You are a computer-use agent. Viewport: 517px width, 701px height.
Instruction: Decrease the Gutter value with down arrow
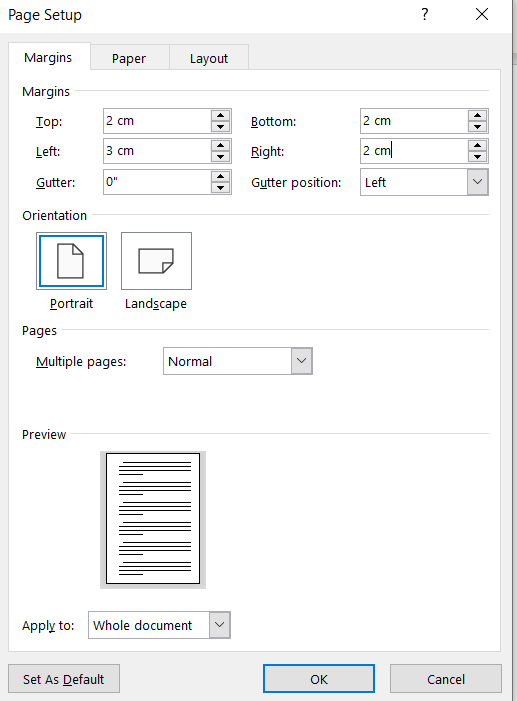click(220, 188)
